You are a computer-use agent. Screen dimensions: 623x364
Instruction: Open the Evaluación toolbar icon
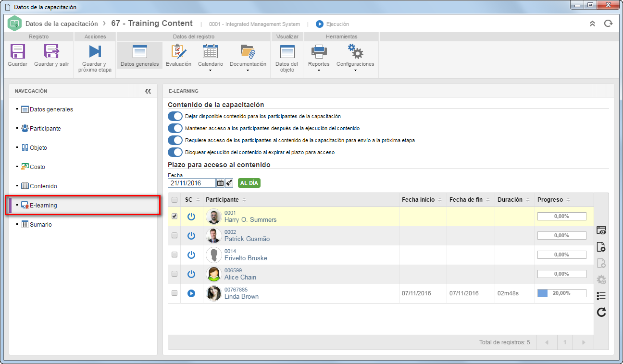(x=178, y=52)
